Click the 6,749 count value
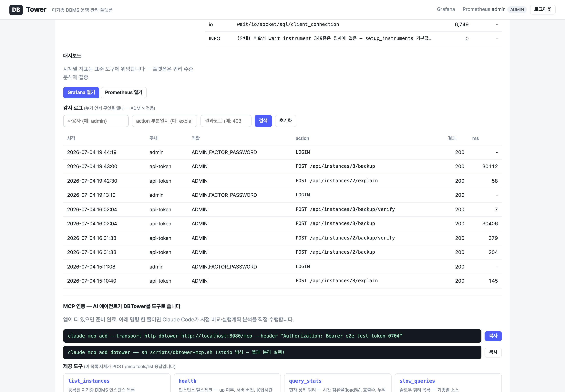Viewport: 565px width, 392px height. pos(461,24)
